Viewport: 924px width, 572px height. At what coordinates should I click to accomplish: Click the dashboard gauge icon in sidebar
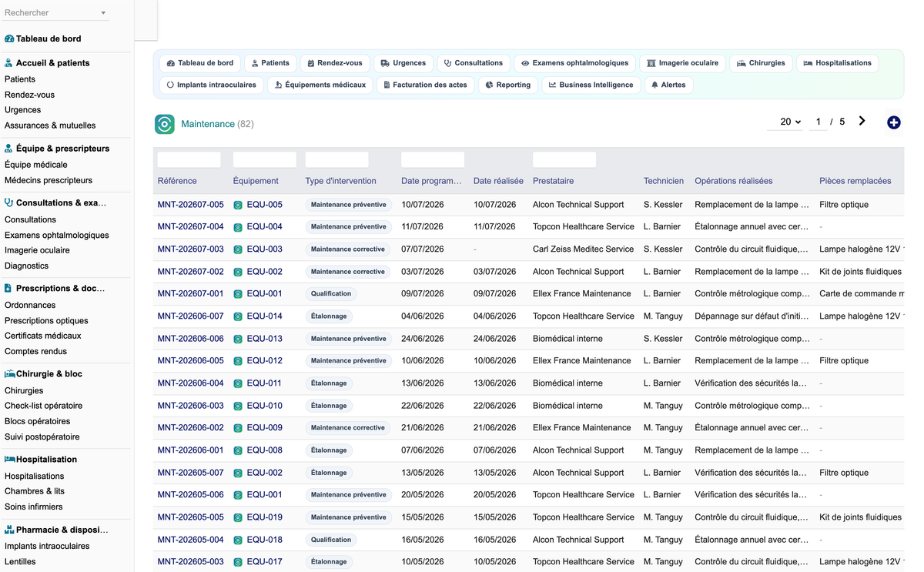point(9,38)
